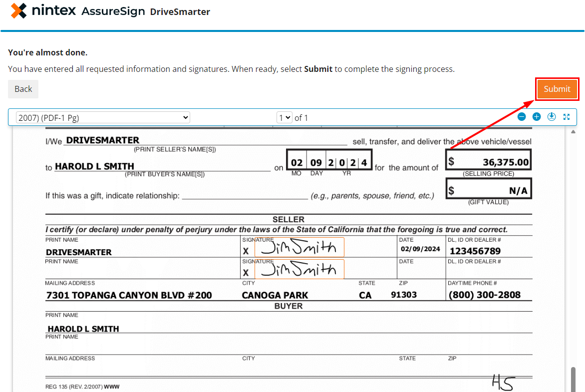Open the document selector dropdown

coord(103,118)
